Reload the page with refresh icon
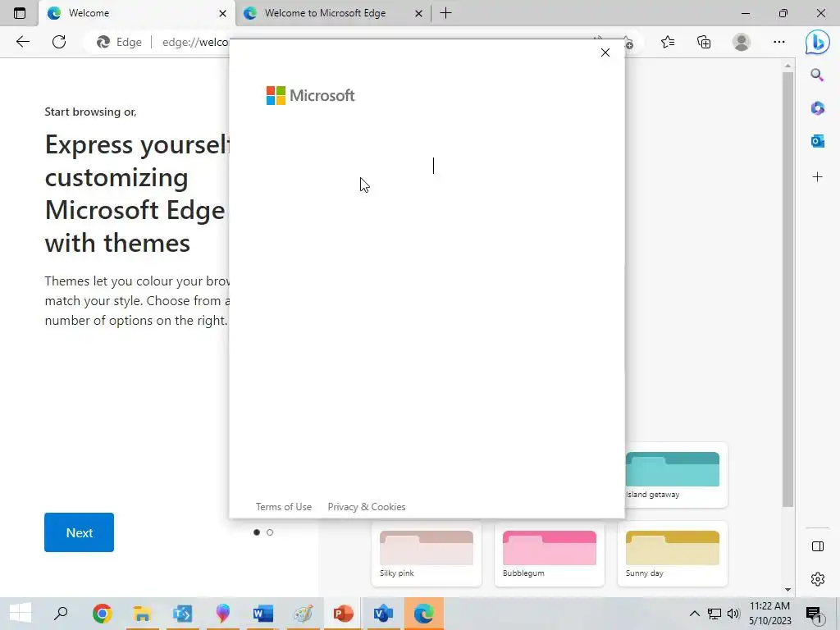This screenshot has width=840, height=630. [x=59, y=42]
